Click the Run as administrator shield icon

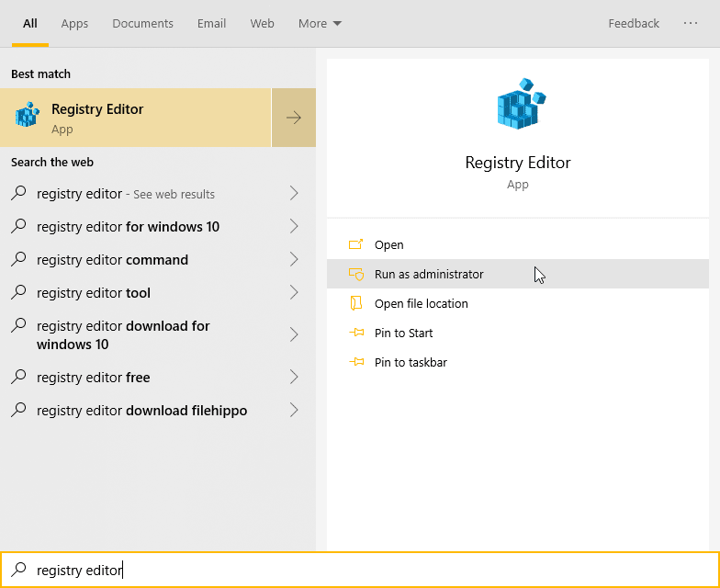[x=356, y=274]
